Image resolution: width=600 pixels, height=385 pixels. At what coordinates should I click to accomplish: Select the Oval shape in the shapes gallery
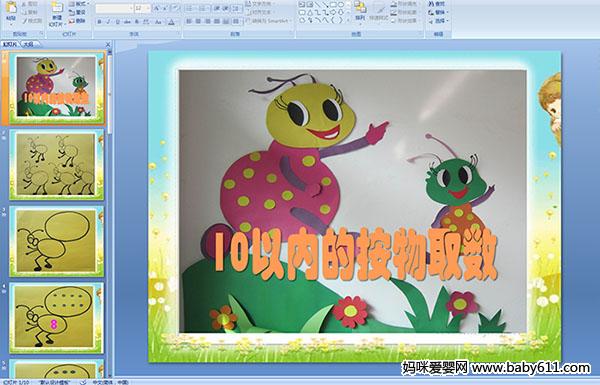tap(340, 5)
